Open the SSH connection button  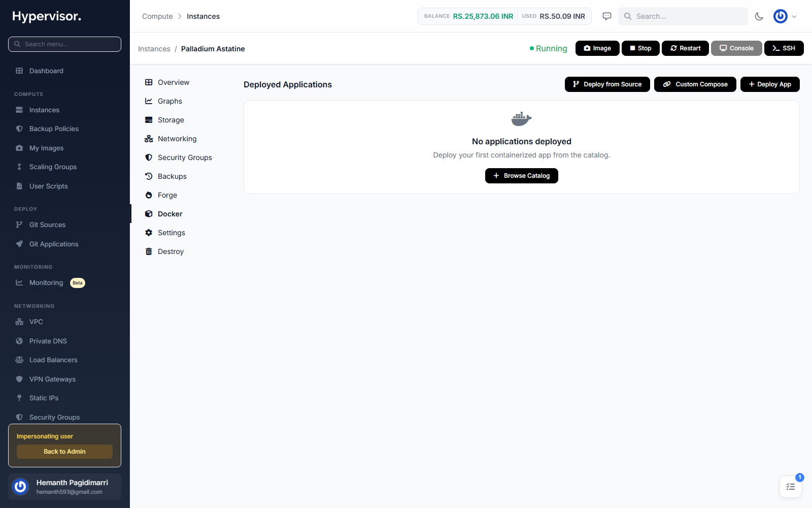pos(784,48)
